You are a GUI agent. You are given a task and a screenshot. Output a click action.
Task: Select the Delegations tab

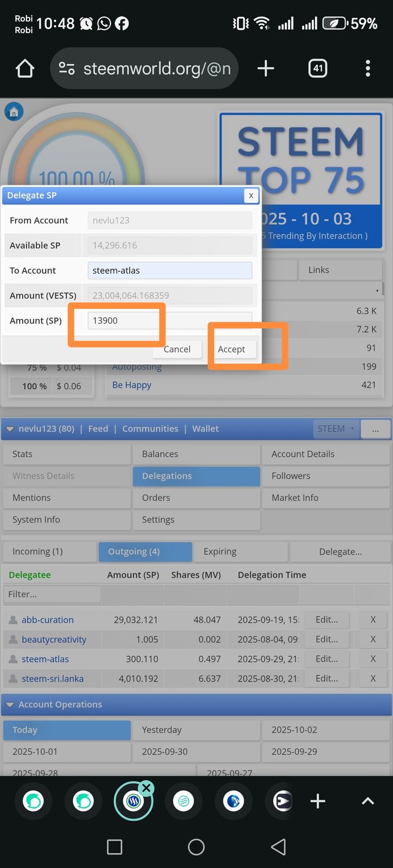point(196,476)
